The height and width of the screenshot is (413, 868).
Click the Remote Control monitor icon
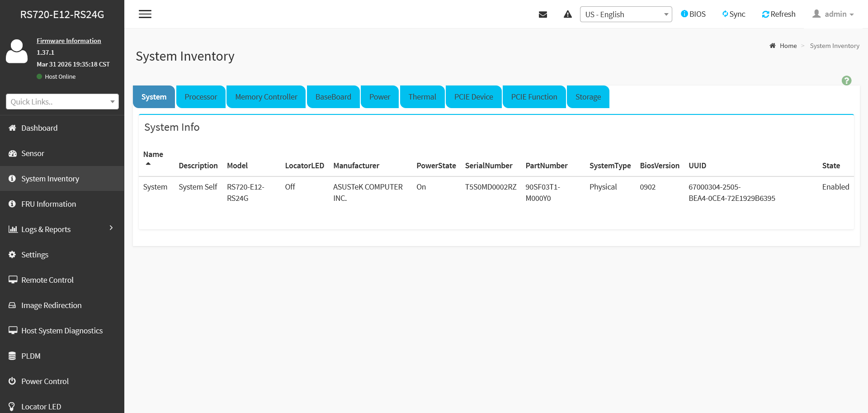13,280
